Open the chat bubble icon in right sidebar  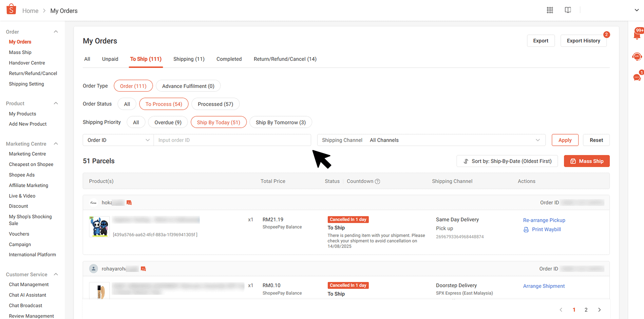(x=637, y=77)
